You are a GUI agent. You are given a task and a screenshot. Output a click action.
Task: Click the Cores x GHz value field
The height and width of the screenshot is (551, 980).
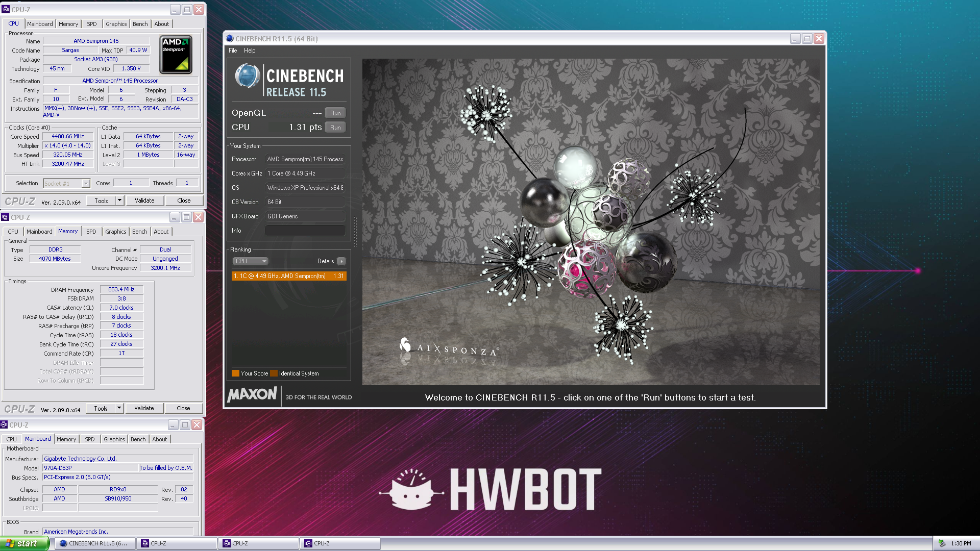(x=305, y=173)
